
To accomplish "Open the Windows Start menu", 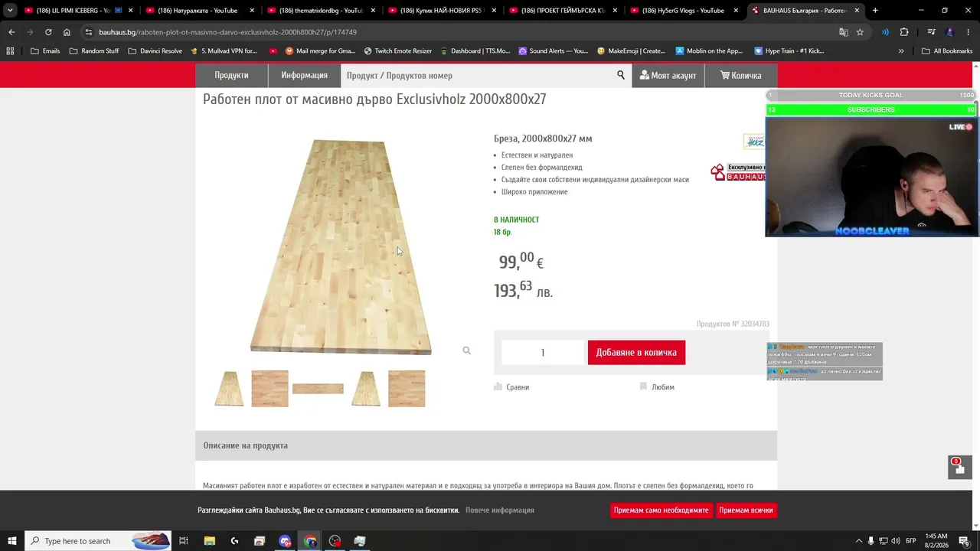I will [x=11, y=541].
